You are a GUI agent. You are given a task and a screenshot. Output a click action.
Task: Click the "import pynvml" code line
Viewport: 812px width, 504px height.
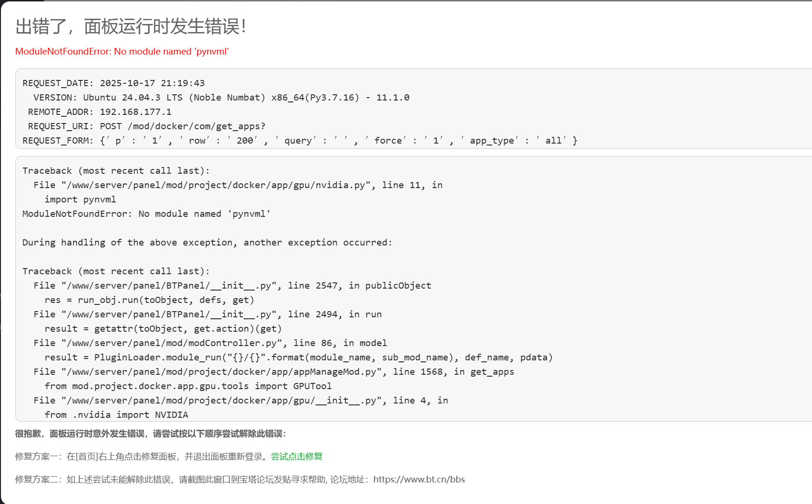pos(80,200)
